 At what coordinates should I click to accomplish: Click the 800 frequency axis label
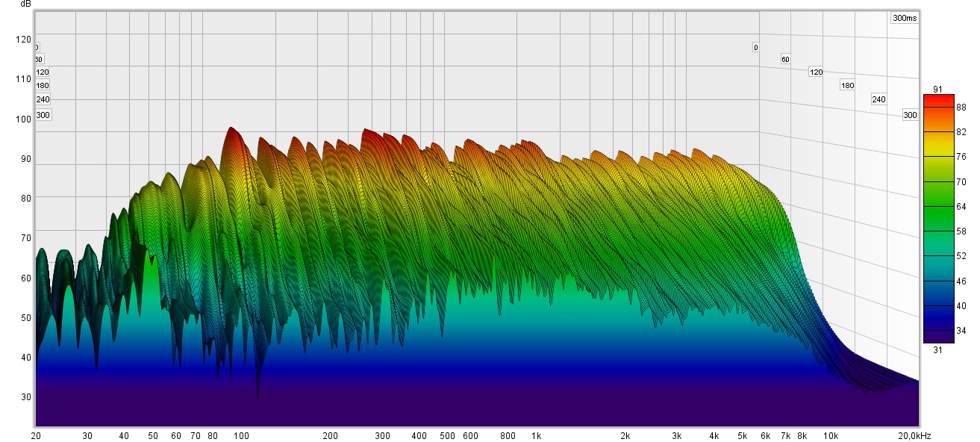(508, 435)
